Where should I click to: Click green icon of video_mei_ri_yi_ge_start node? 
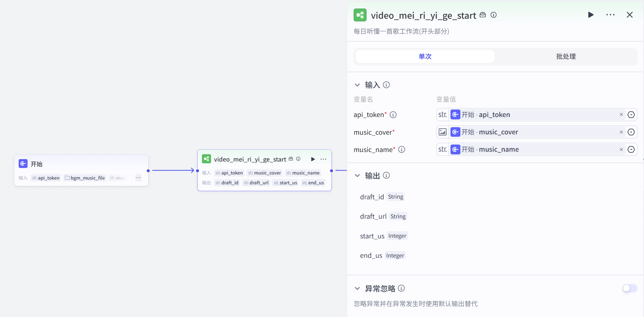tap(206, 159)
